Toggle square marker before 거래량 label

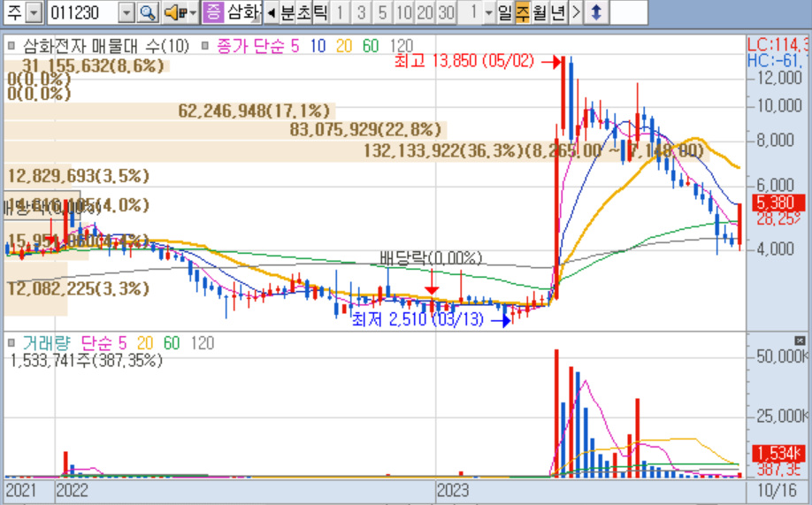(11, 343)
